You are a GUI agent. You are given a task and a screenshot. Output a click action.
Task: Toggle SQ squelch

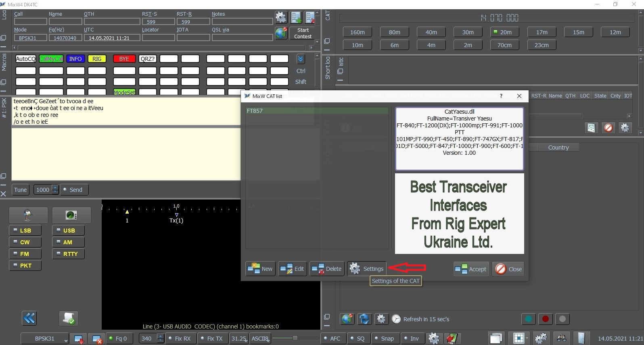358,339
